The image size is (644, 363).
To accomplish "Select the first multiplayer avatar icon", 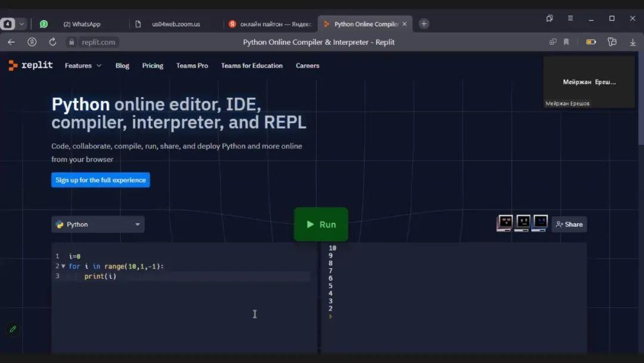I will coord(505,223).
